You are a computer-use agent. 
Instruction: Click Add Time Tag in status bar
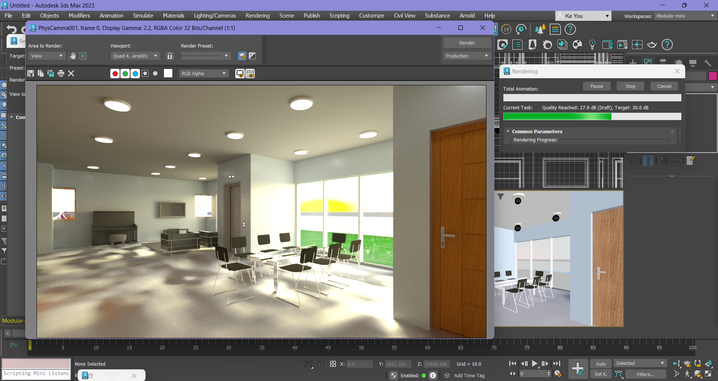click(x=469, y=376)
